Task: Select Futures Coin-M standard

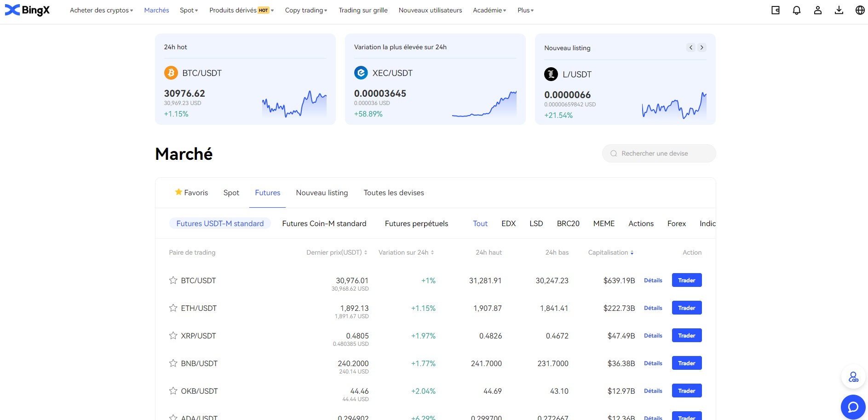Action: [324, 223]
